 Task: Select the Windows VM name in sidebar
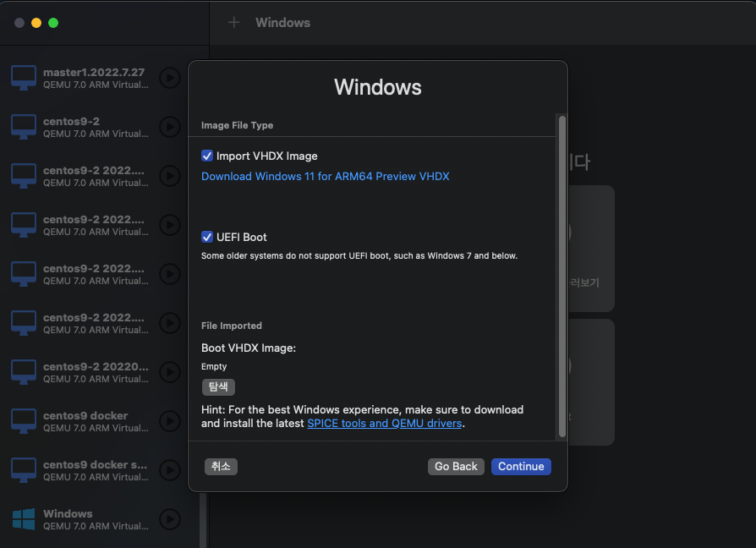(x=68, y=514)
